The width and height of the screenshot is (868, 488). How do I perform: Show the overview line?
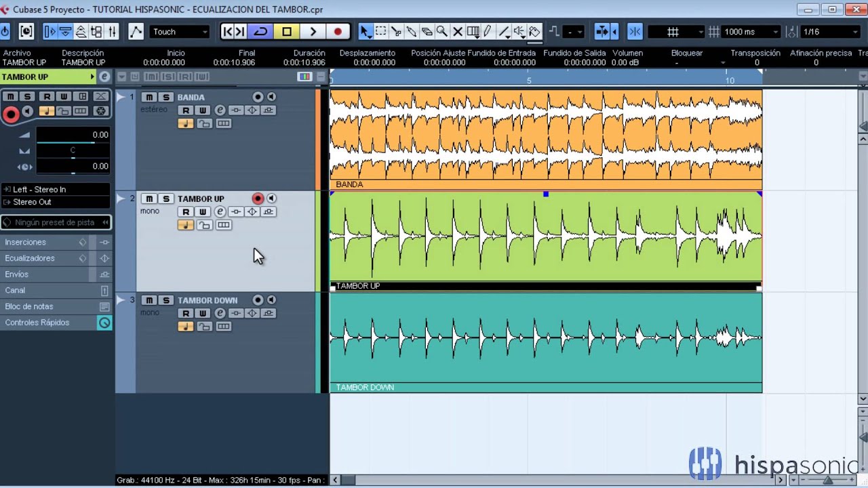click(81, 32)
